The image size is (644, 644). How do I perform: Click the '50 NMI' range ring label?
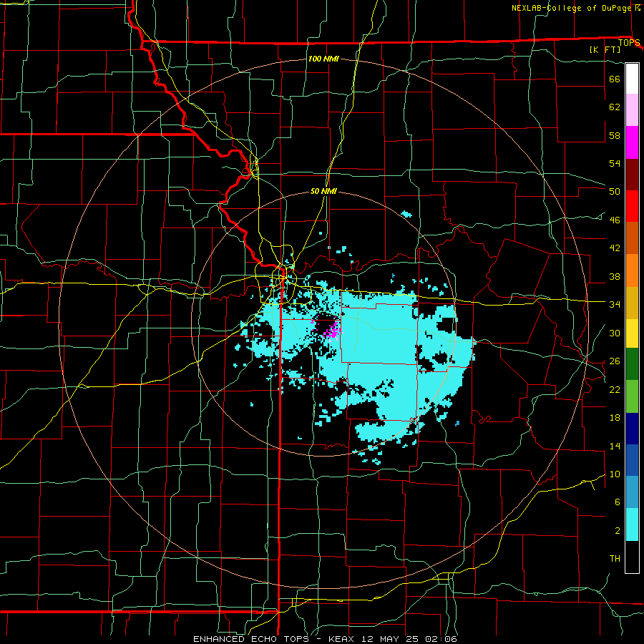[323, 191]
